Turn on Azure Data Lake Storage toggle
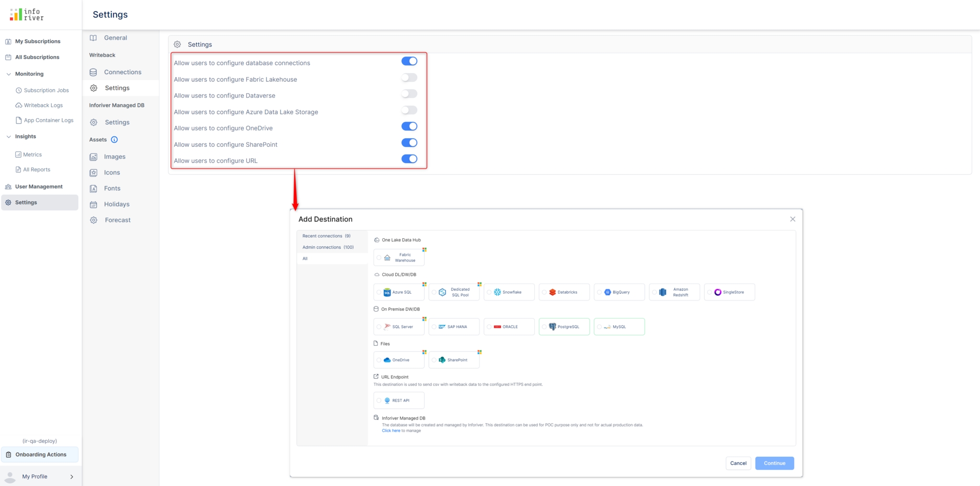Image resolution: width=980 pixels, height=486 pixels. tap(409, 110)
